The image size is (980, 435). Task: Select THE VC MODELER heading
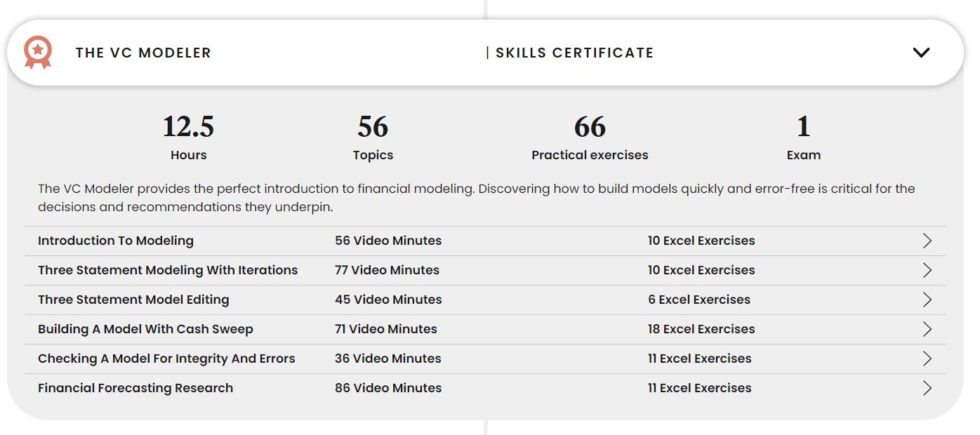143,53
